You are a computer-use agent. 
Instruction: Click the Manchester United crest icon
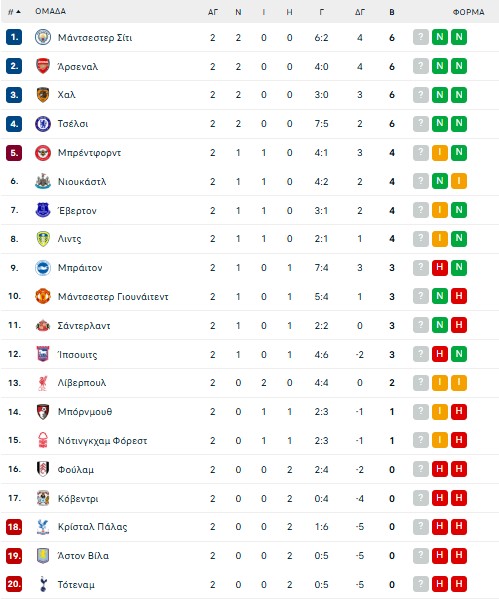coord(43,296)
